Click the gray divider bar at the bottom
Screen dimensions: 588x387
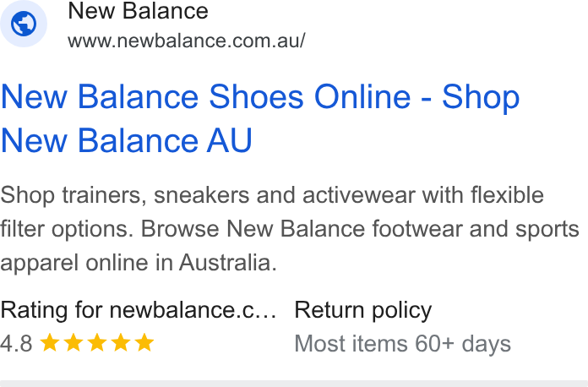(294, 384)
